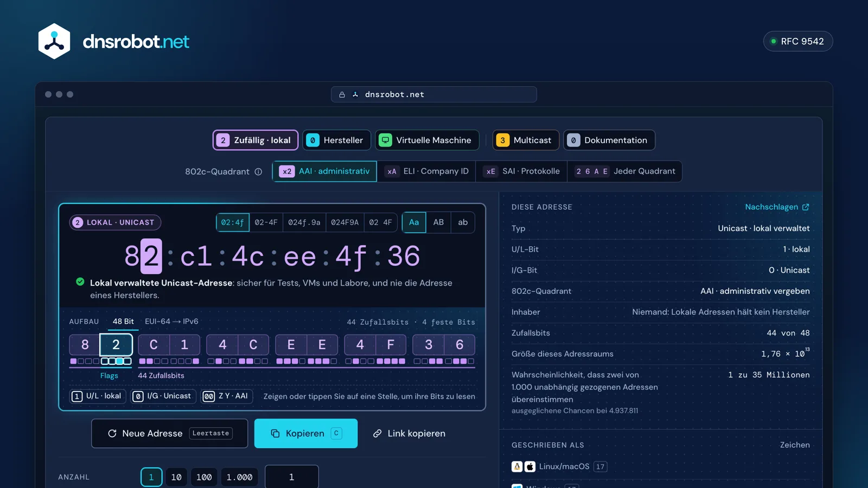Image resolution: width=868 pixels, height=488 pixels.
Task: Click the padlock icon in the address bar
Action: (342, 94)
